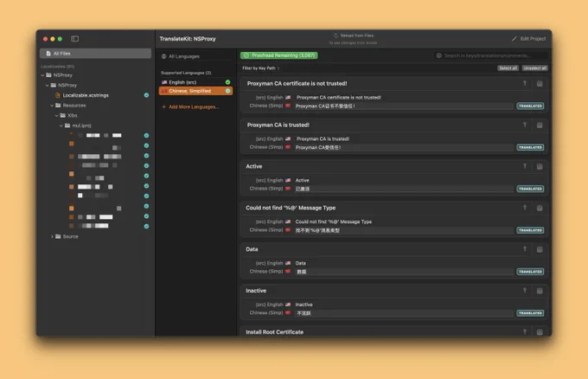Viewport: 588px width, 379px height.
Task: Click the Select all button
Action: [x=508, y=68]
